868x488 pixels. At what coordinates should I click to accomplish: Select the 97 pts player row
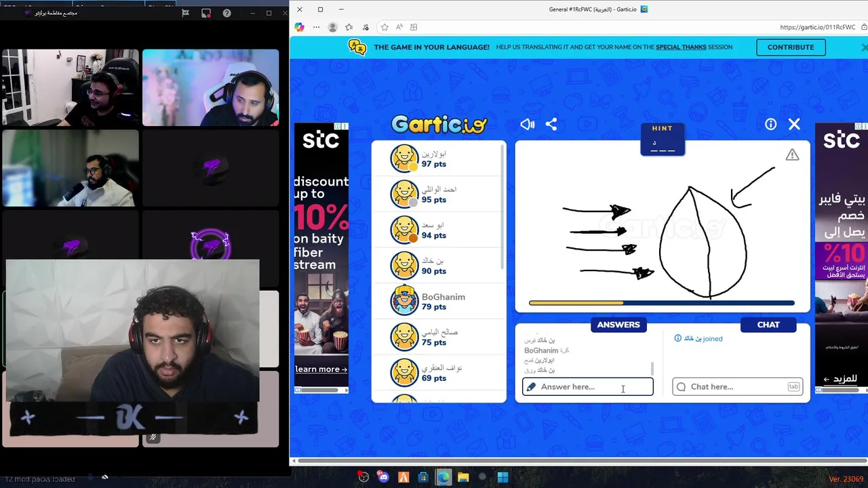(439, 159)
